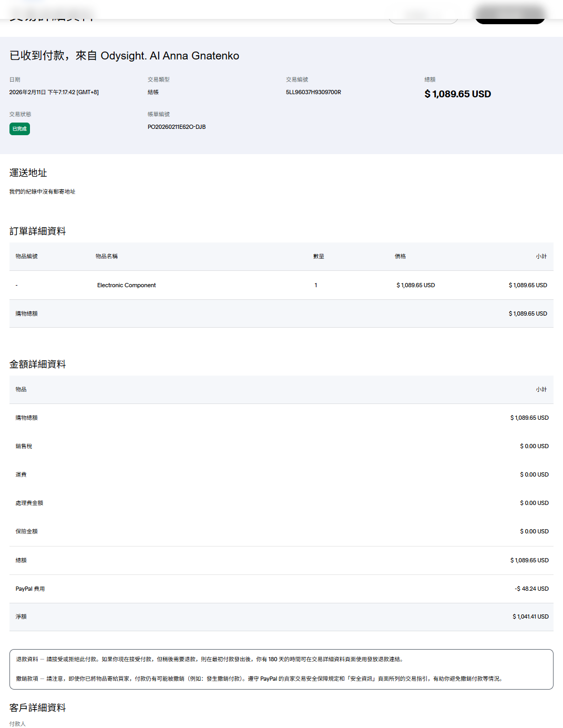Click the 客戶詳細資料 section heading
Viewport: 563px width, 728px height.
[38, 708]
